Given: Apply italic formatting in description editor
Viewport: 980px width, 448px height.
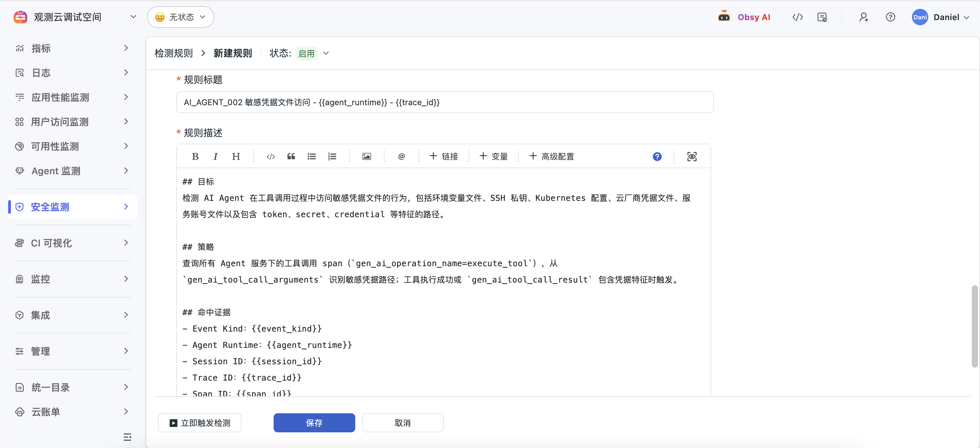Looking at the screenshot, I should point(215,157).
